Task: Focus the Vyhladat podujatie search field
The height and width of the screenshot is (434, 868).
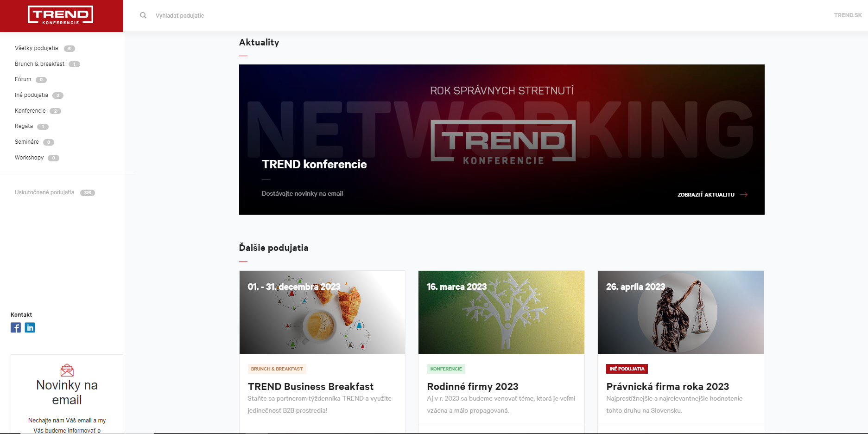Action: click(x=180, y=16)
